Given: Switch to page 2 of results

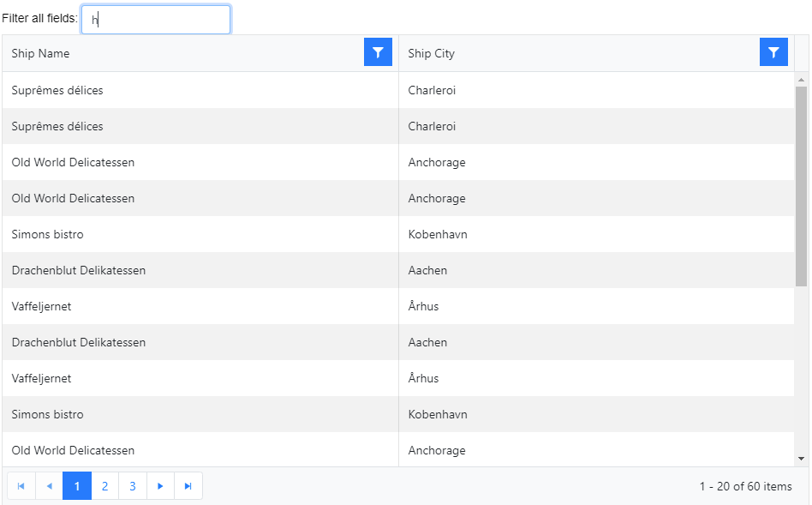Looking at the screenshot, I should tap(104, 486).
